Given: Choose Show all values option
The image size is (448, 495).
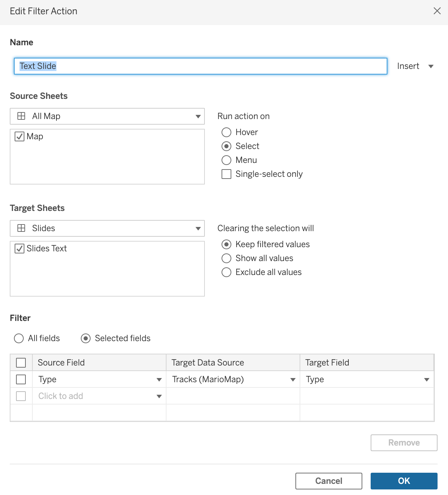Looking at the screenshot, I should click(x=226, y=258).
